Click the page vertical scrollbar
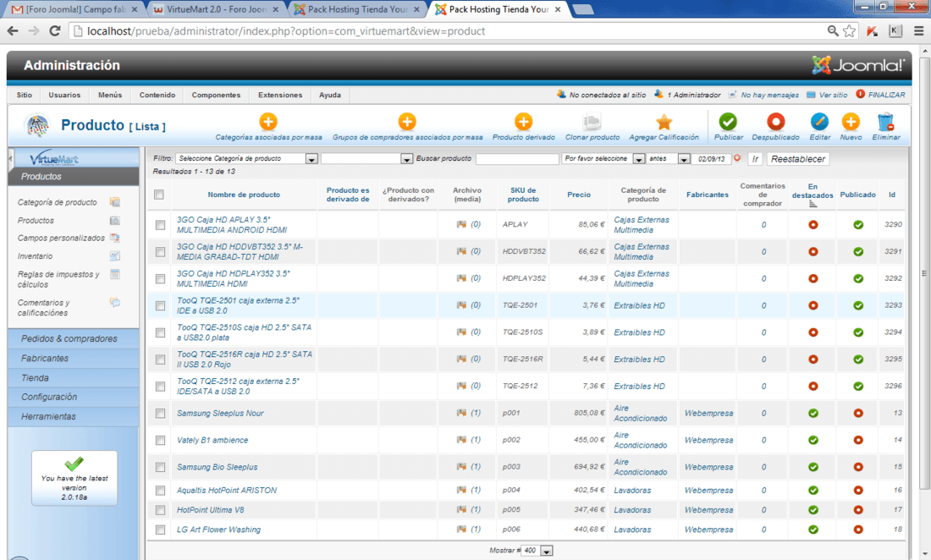This screenshot has width=931, height=560. [924, 273]
